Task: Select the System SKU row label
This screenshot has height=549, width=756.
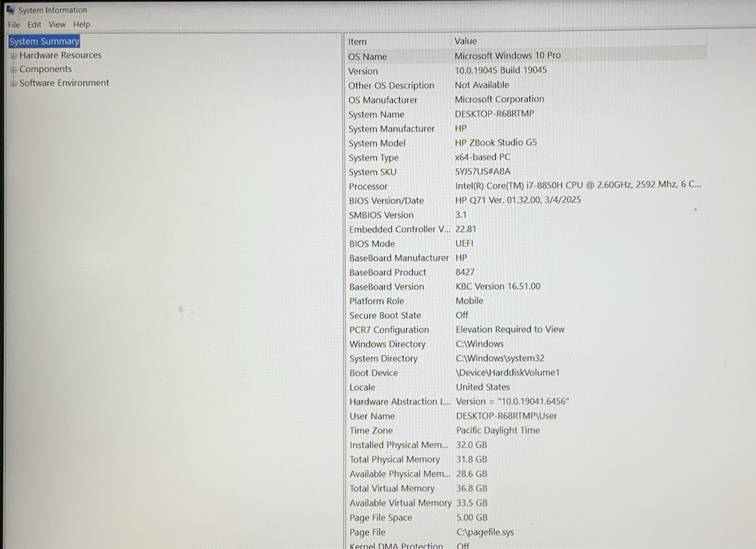Action: point(373,172)
